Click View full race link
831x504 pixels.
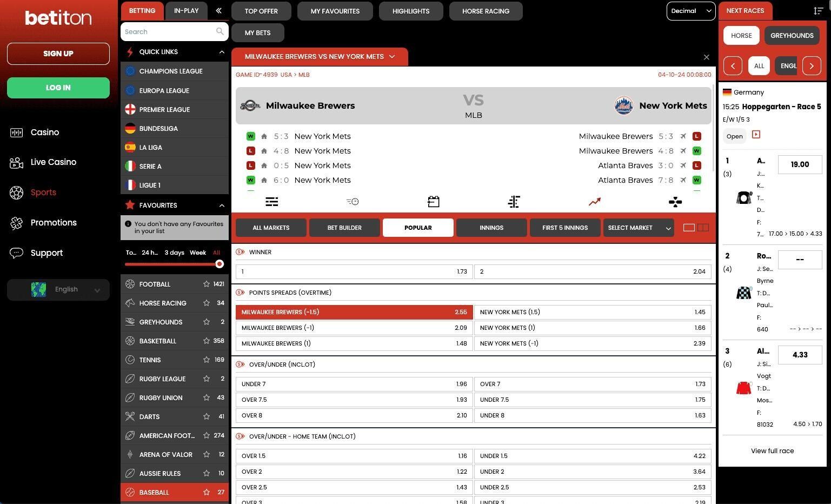point(772,450)
